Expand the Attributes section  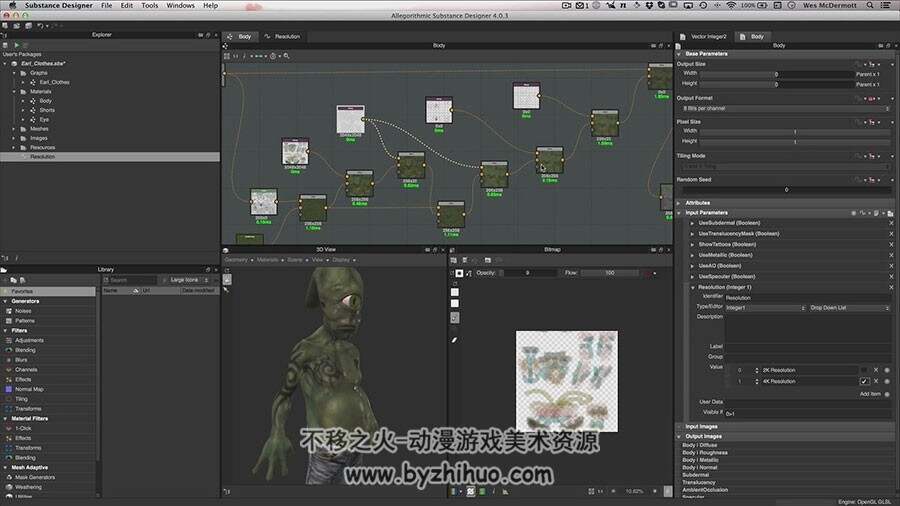click(x=679, y=203)
